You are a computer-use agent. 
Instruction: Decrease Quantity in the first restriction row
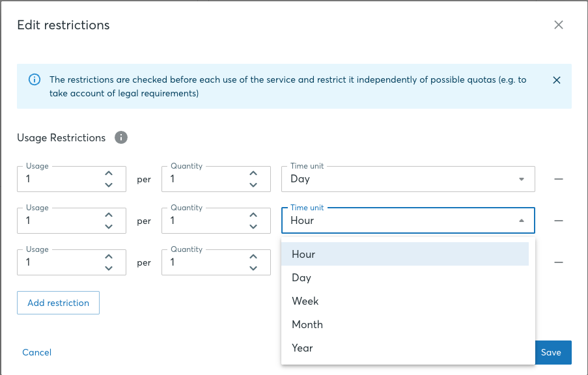(253, 185)
